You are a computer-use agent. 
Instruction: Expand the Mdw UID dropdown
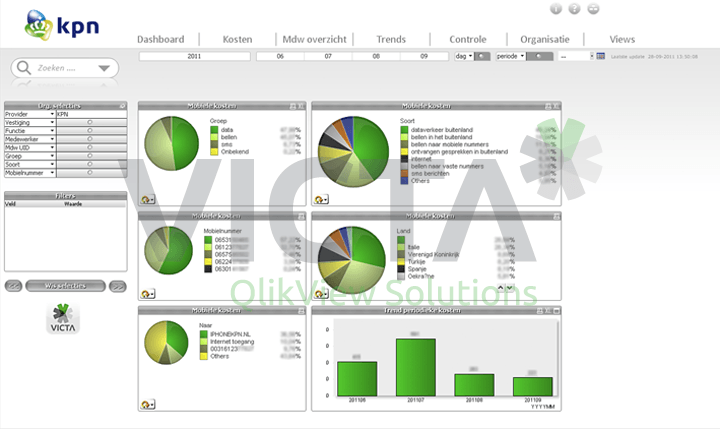(x=52, y=147)
